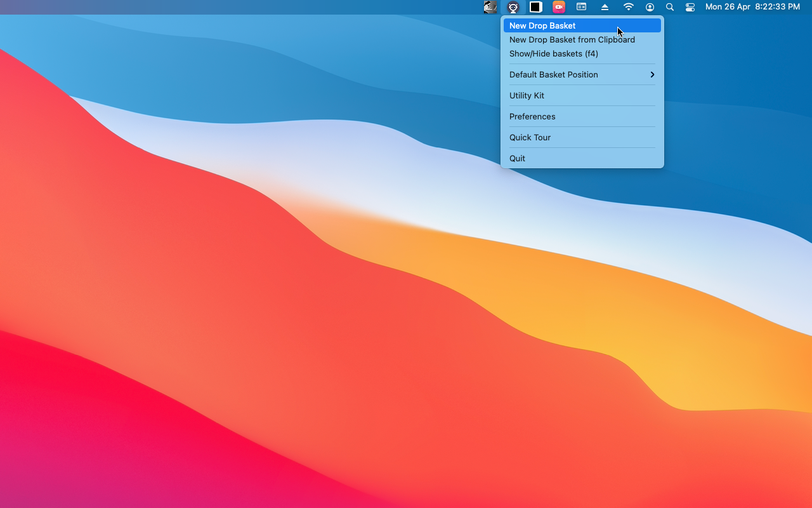Open Control Center toggles icon
This screenshot has width=812, height=508.
(x=690, y=7)
